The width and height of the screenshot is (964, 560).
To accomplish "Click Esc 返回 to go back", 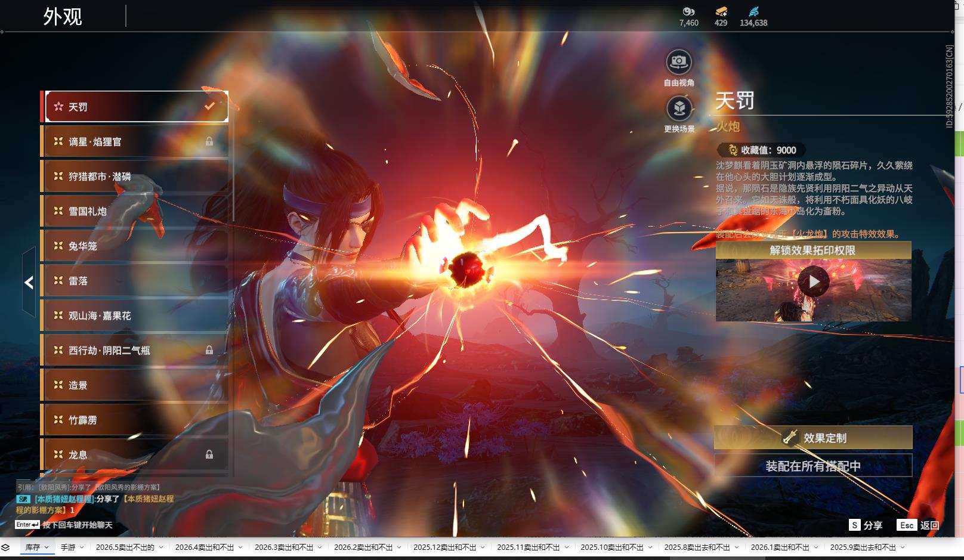I will [918, 525].
